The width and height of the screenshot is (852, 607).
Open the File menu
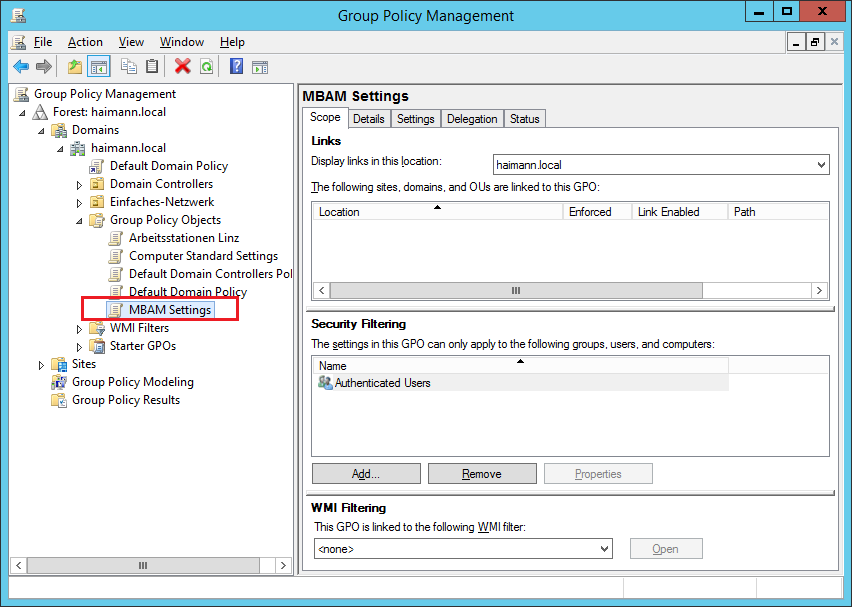(43, 42)
